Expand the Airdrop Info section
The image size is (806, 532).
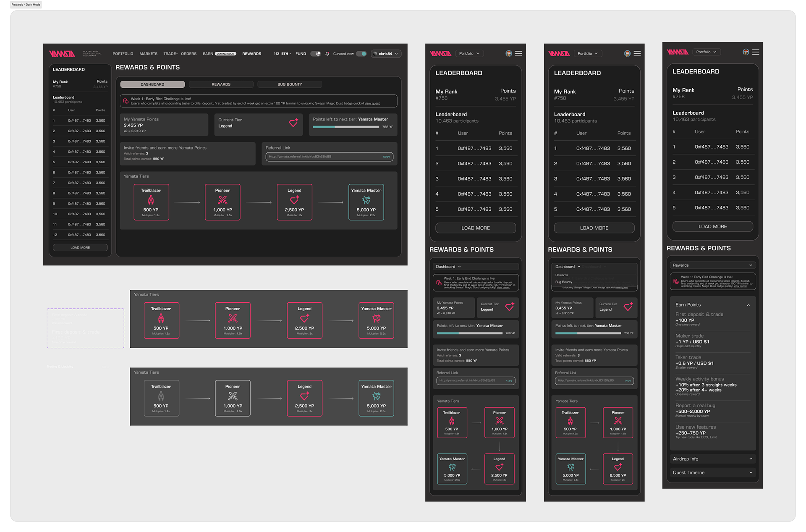pos(713,459)
